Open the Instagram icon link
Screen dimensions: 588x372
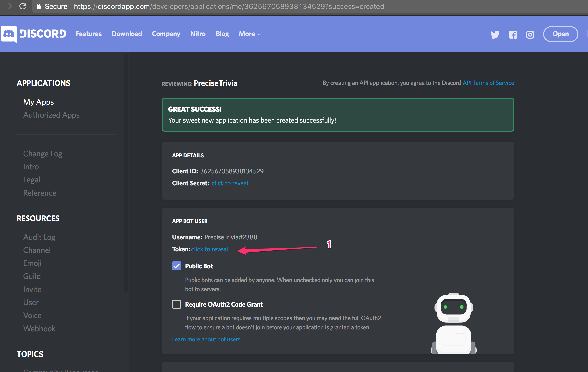[x=530, y=34]
